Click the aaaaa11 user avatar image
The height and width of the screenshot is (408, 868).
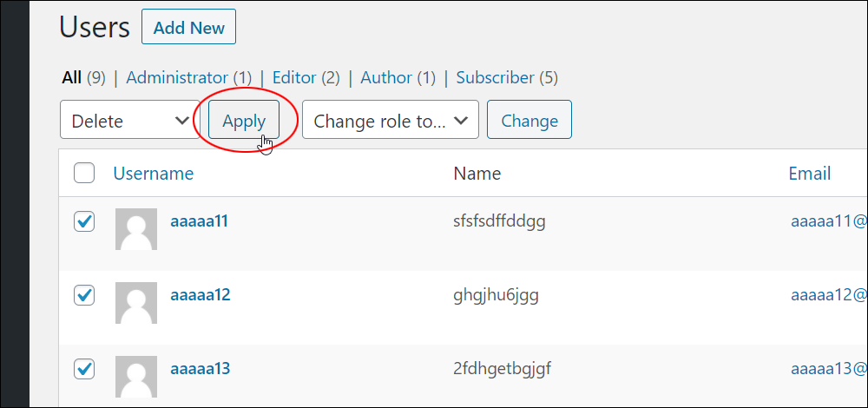[136, 229]
